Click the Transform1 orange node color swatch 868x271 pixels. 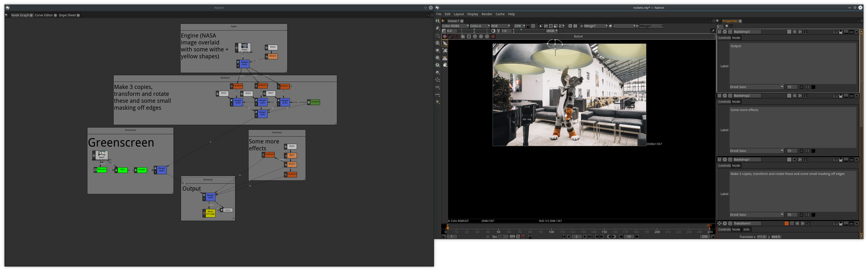tap(786, 224)
